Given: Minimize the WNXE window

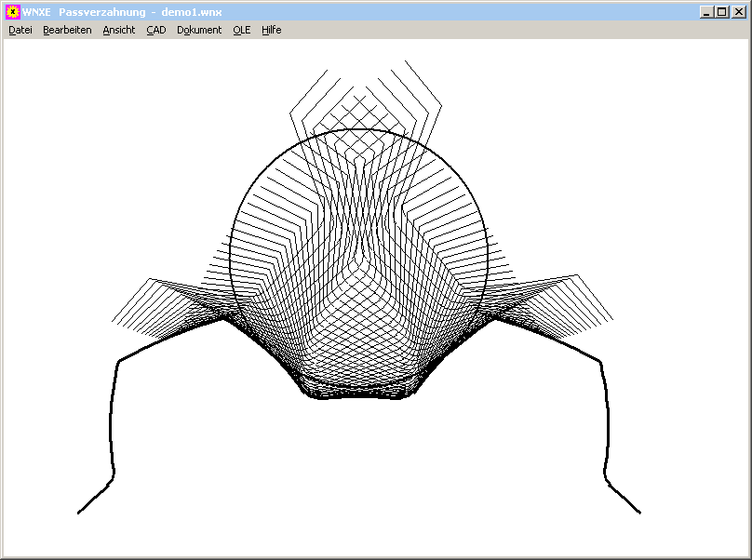Looking at the screenshot, I should coord(705,12).
